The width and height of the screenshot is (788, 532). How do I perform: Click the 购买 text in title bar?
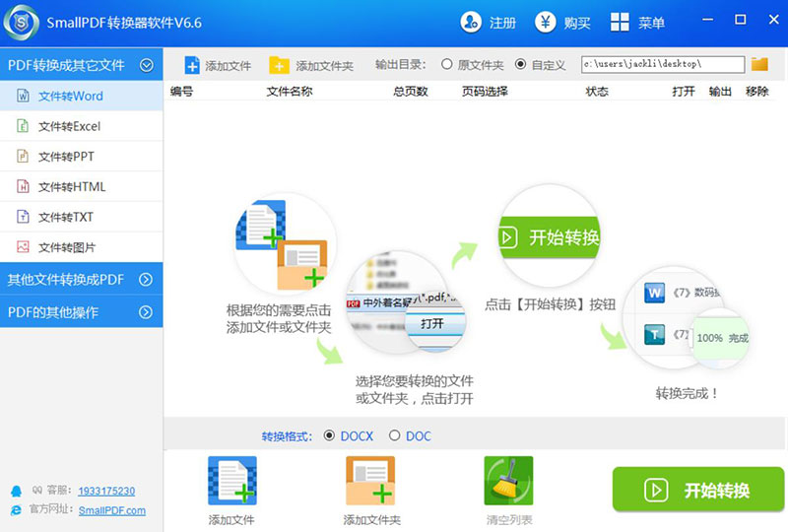577,23
